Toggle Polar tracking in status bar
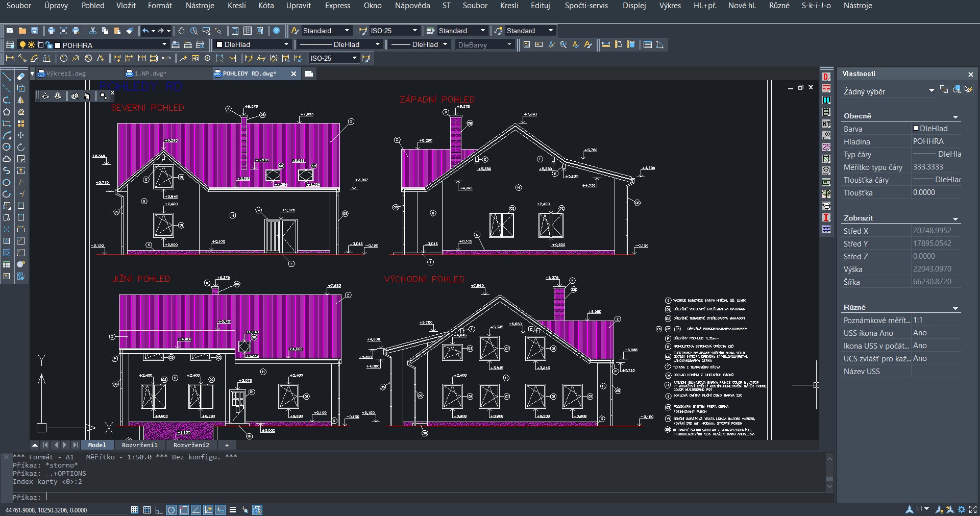980x516 pixels. (x=171, y=509)
